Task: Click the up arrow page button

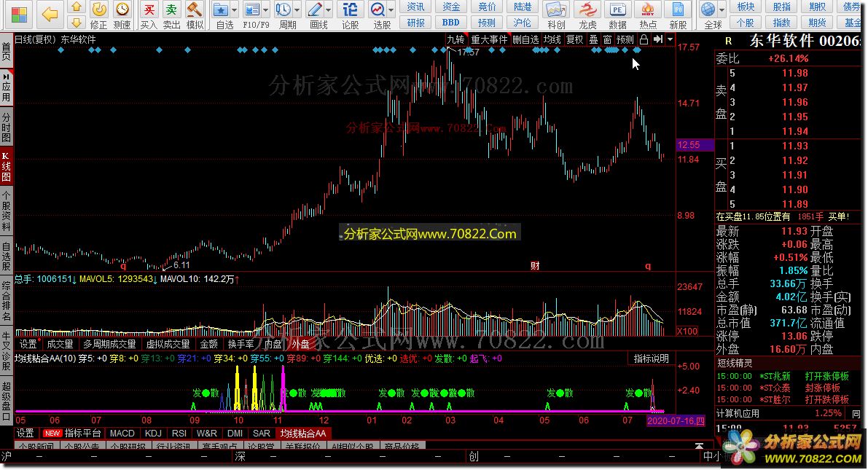Action: click(x=77, y=7)
